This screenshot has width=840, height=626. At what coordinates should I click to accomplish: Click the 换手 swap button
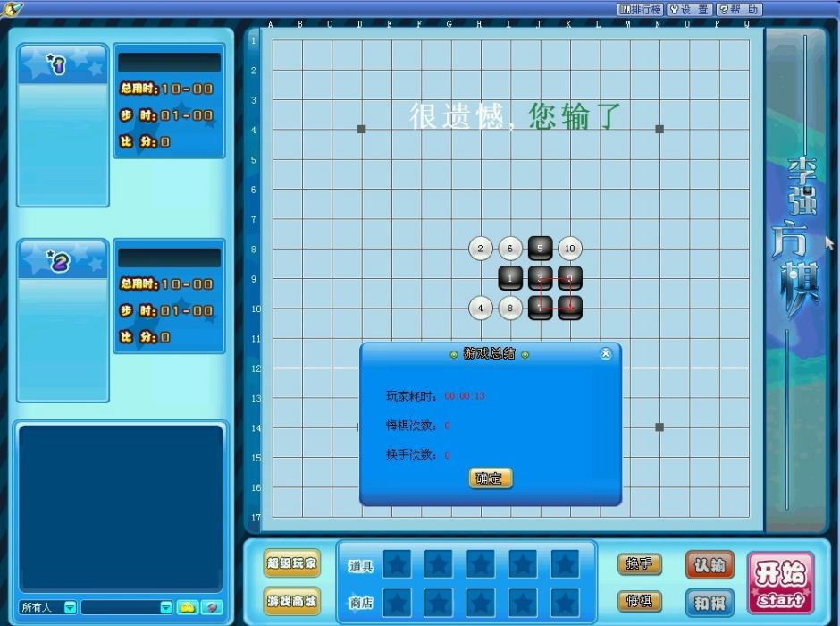pos(640,563)
